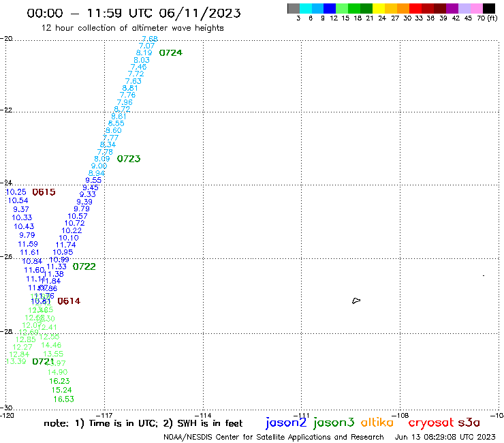Screen dimensions: 504x443
Task: Click the 'Jun 13 08:29:08 UTC 2023' timestamp
Action: coord(445,437)
